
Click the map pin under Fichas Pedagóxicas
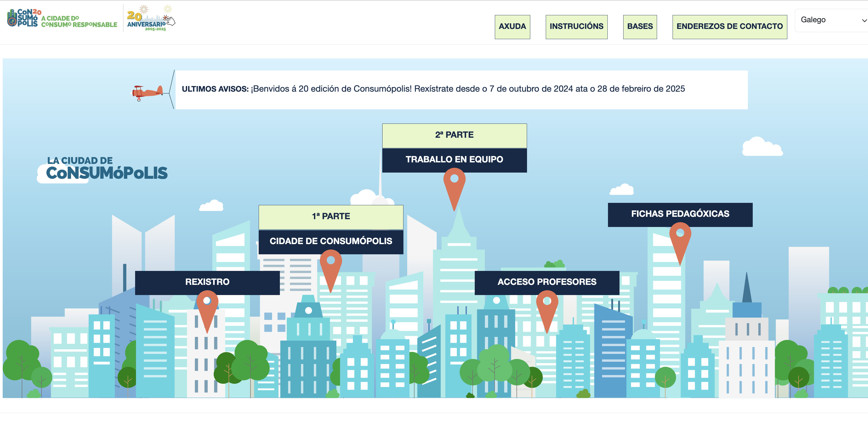click(x=680, y=244)
